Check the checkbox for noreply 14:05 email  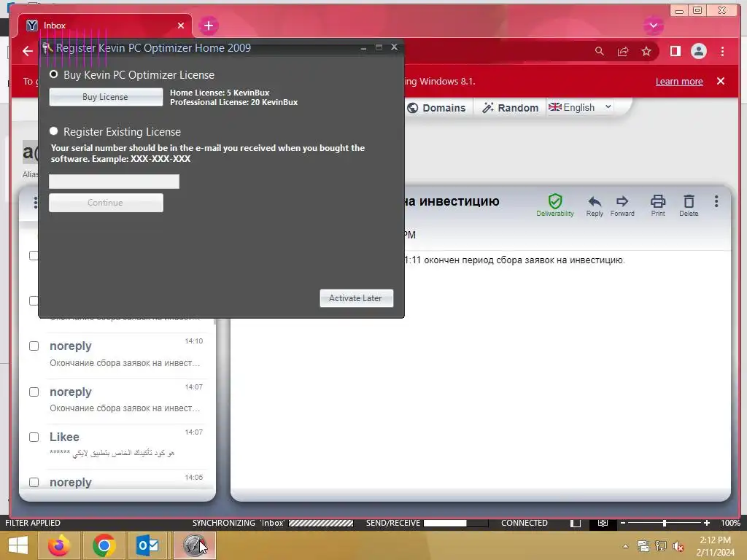pyautogui.click(x=34, y=483)
